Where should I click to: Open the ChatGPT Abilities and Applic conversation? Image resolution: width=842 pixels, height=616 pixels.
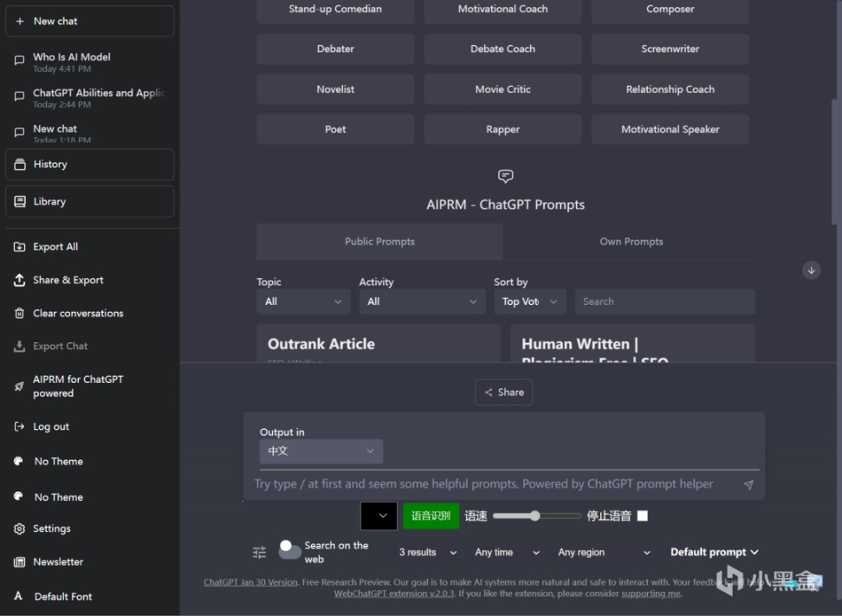click(90, 98)
